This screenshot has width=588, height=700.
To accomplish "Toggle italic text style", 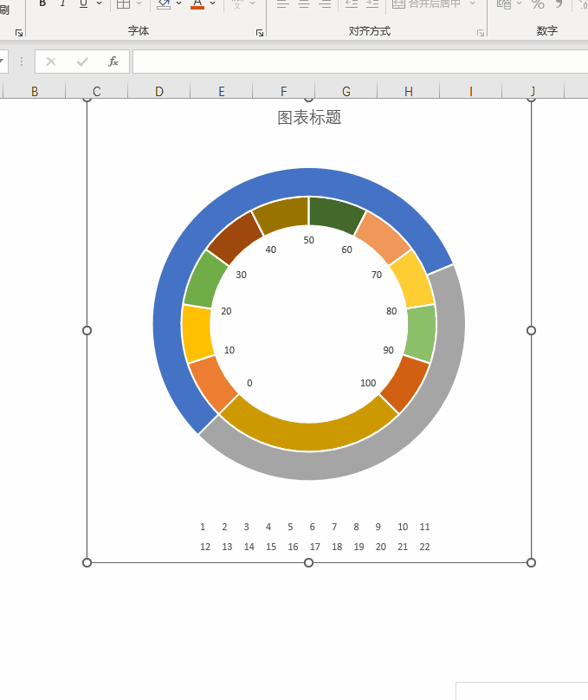I will click(63, 3).
